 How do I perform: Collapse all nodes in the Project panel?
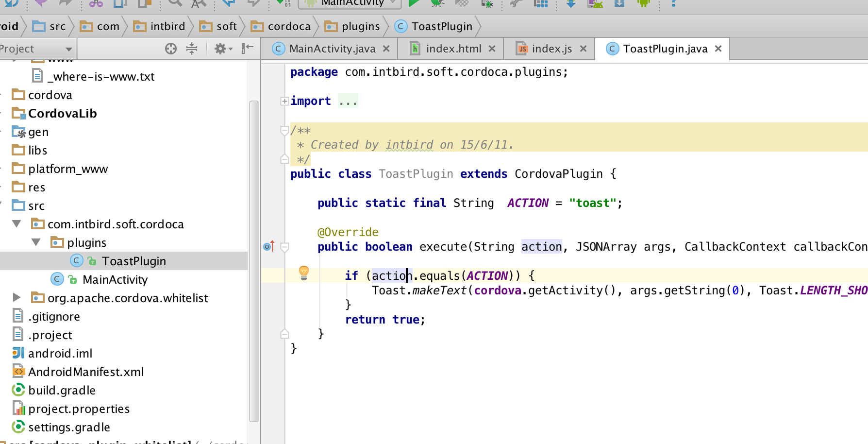(192, 49)
